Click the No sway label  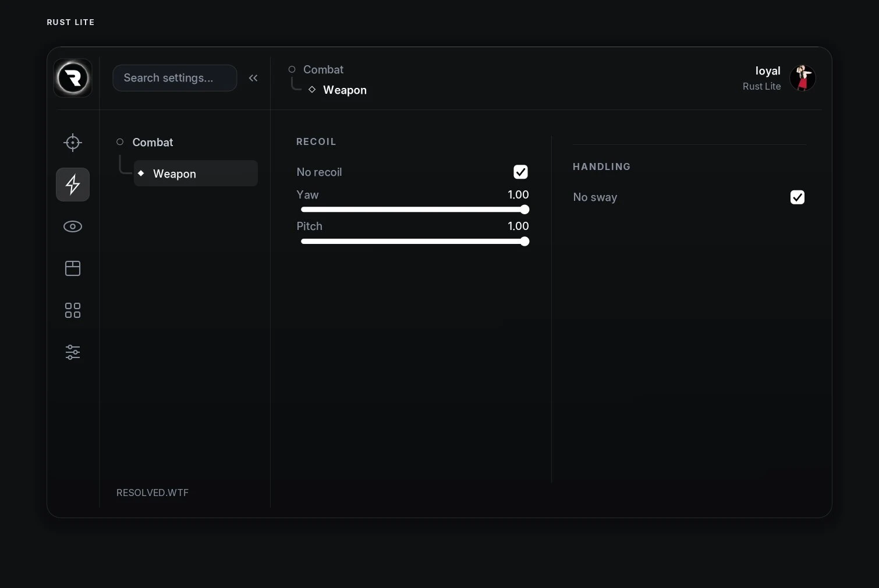[x=595, y=197]
